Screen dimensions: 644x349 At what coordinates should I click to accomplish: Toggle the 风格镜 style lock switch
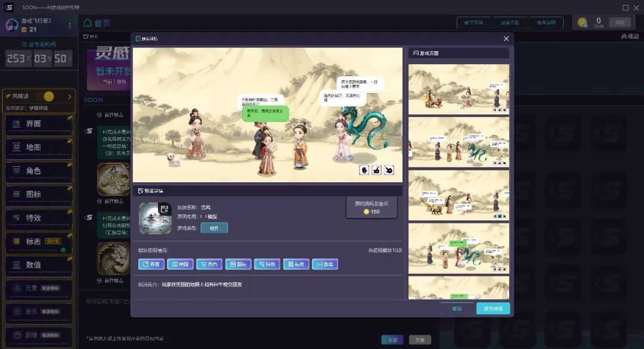click(x=45, y=96)
